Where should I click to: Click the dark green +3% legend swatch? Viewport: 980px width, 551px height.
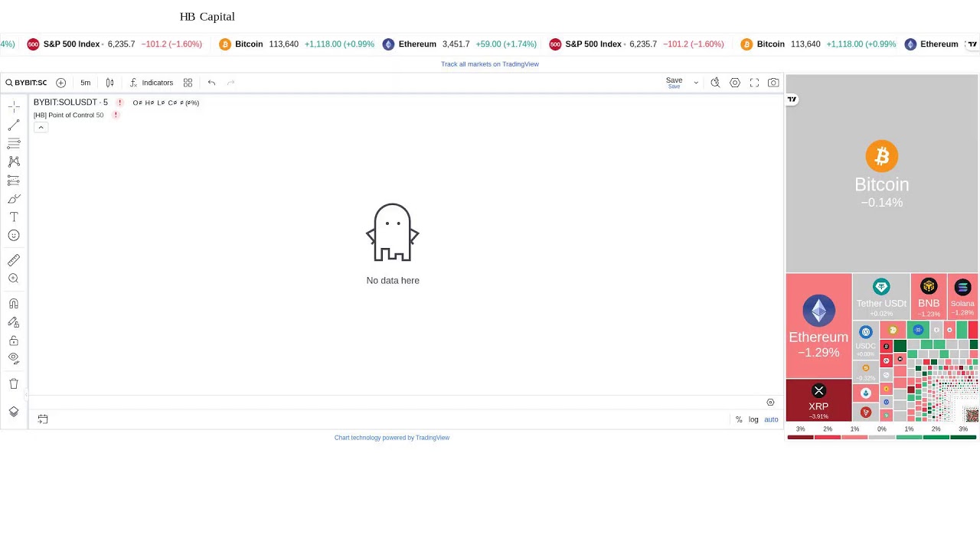[x=963, y=437]
